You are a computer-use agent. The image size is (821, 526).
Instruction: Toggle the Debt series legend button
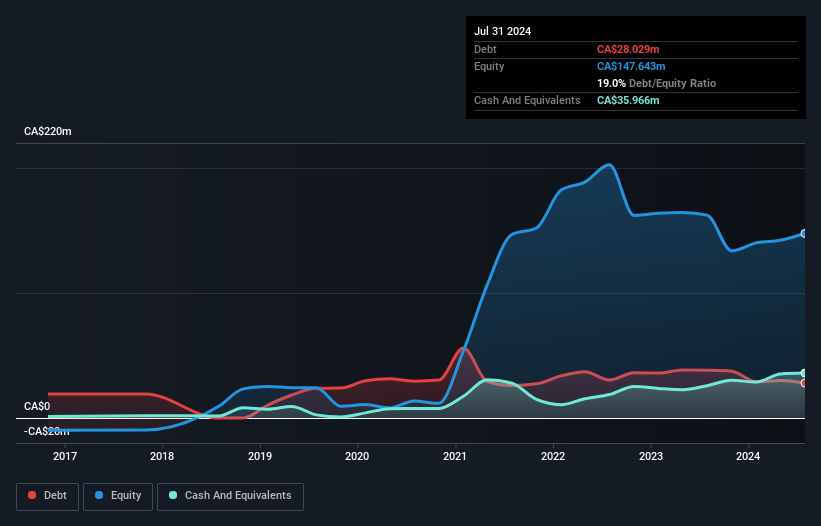tap(48, 496)
